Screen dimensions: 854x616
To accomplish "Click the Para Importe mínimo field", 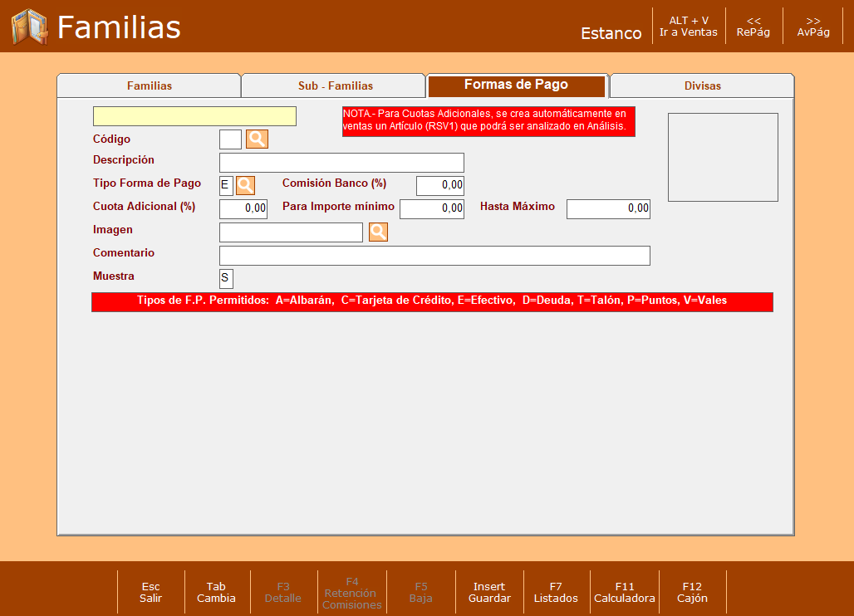I will click(x=432, y=209).
